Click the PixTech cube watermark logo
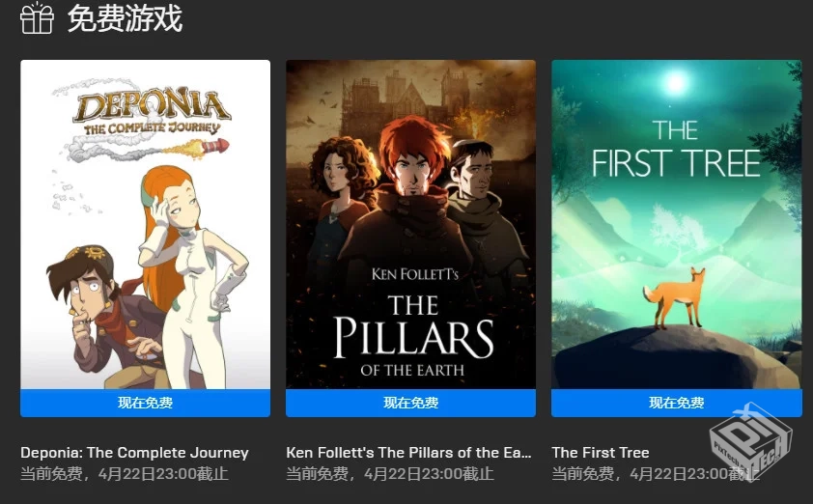This screenshot has height=504, width=813. pos(750,440)
